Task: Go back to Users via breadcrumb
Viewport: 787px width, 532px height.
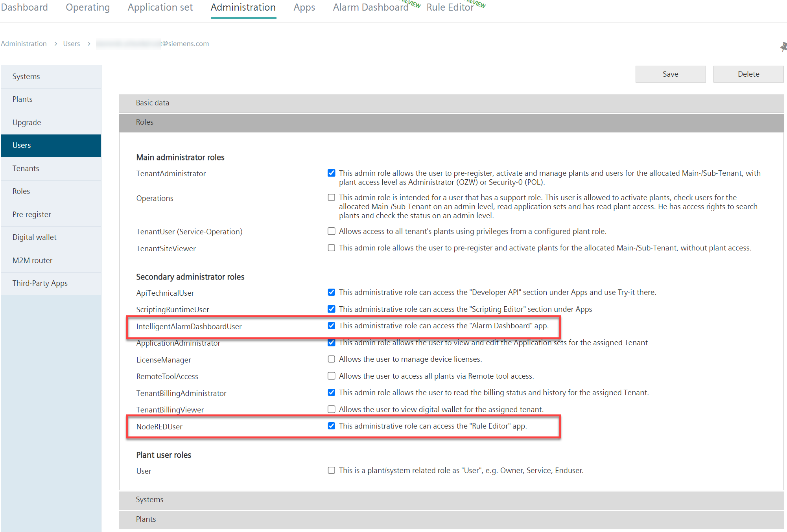Action: 72,44
